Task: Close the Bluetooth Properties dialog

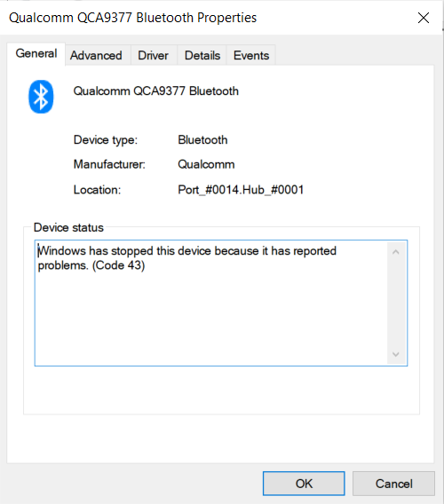Action: (x=424, y=18)
